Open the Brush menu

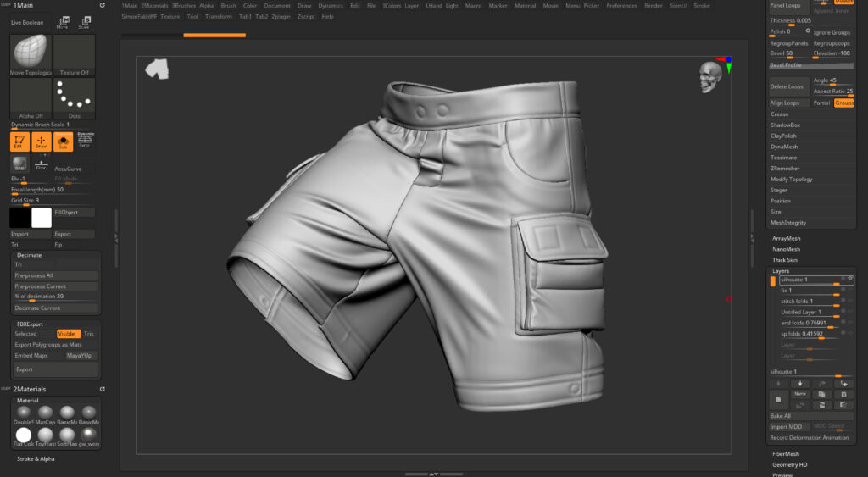click(228, 6)
